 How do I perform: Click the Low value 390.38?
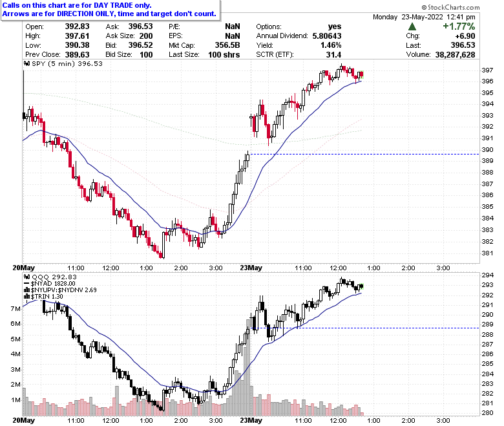77,45
